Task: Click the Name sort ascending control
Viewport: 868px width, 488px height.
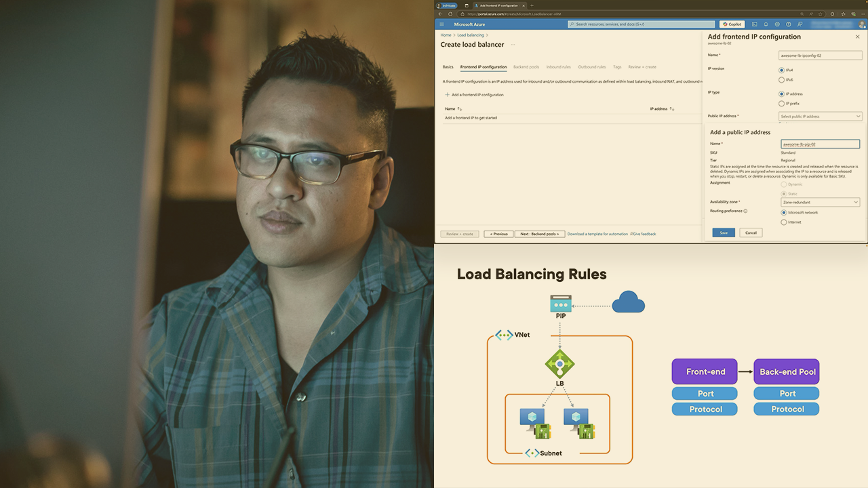Action: coord(460,108)
